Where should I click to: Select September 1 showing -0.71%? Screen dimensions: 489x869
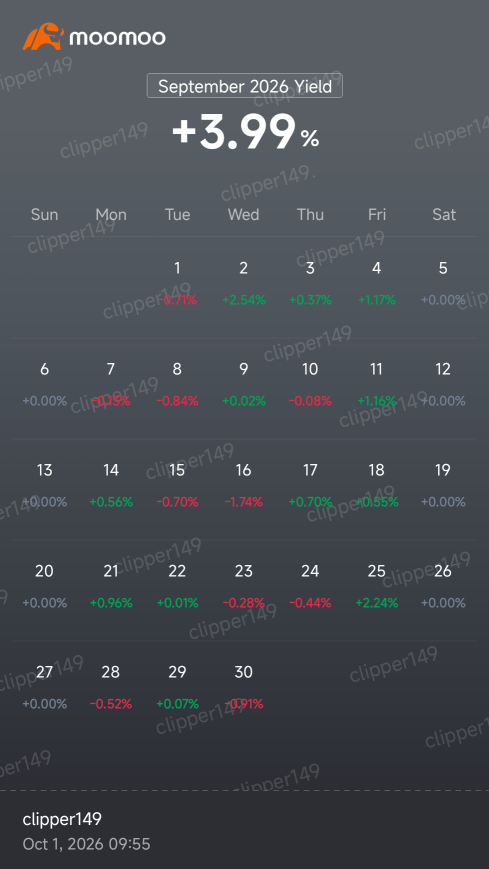[177, 284]
